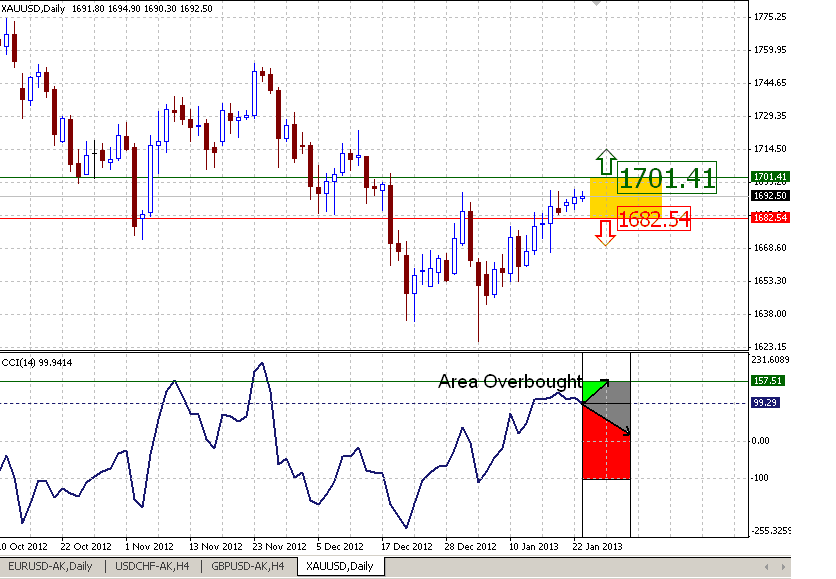Select the green triangle in CCI panel

coord(594,390)
